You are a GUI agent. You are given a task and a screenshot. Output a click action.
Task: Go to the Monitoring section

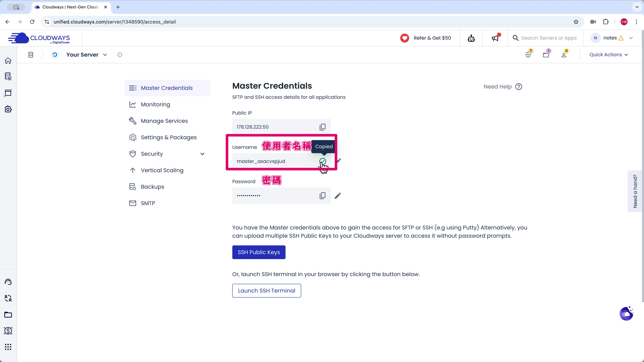(155, 104)
